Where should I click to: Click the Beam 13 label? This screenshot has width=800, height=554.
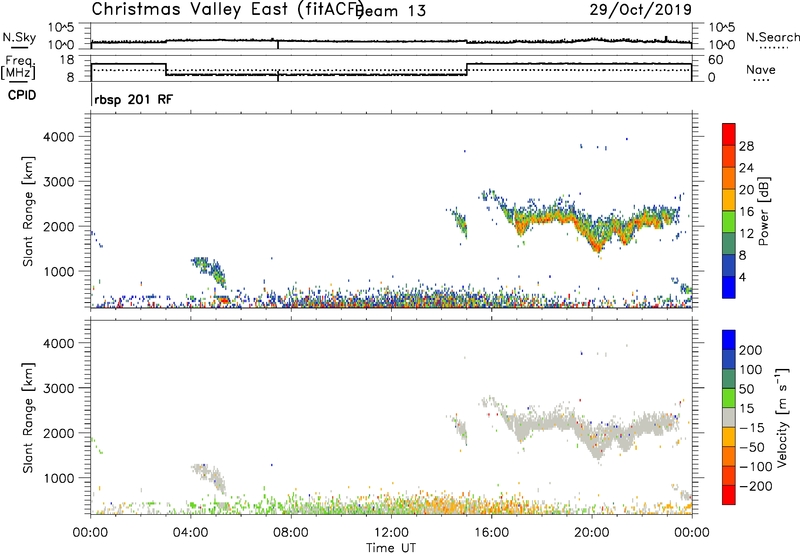(x=392, y=11)
